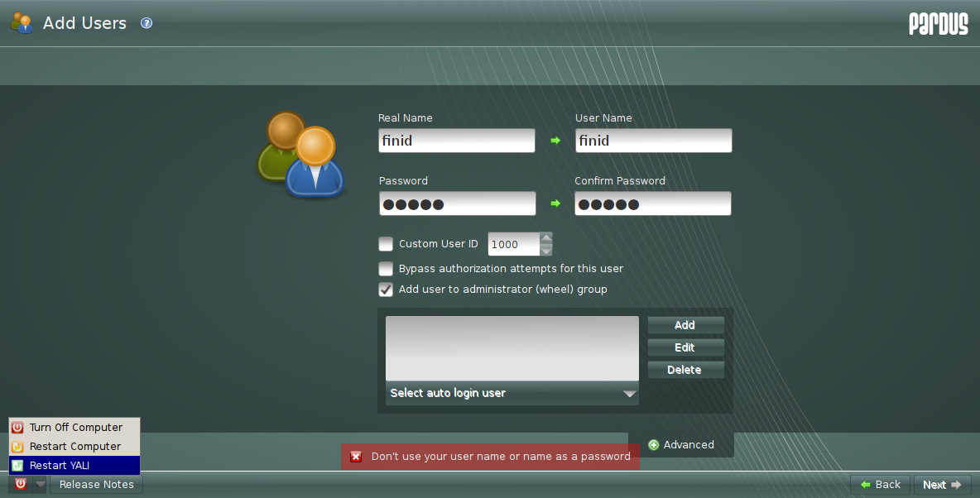Click the green Restart YALI icon
Screen dimensions: 980x498
point(17,465)
